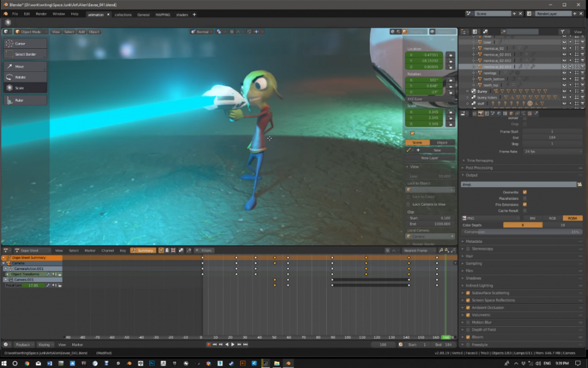Choose the Move tool
Viewport: 588px width, 368px height.
click(x=25, y=67)
